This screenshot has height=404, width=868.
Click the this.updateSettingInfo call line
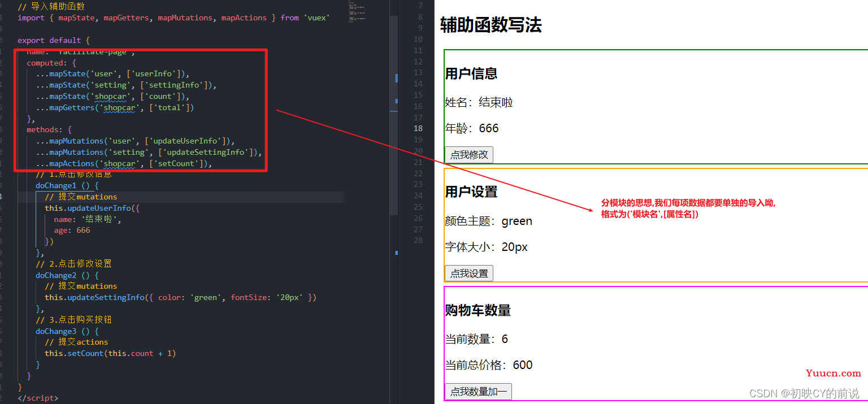coord(180,298)
